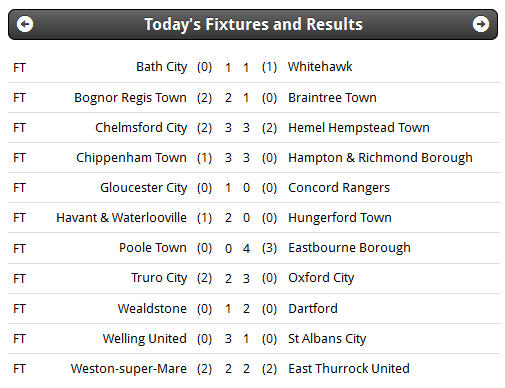Open Whitehawk team link
Image resolution: width=505 pixels, height=388 pixels.
tap(320, 67)
